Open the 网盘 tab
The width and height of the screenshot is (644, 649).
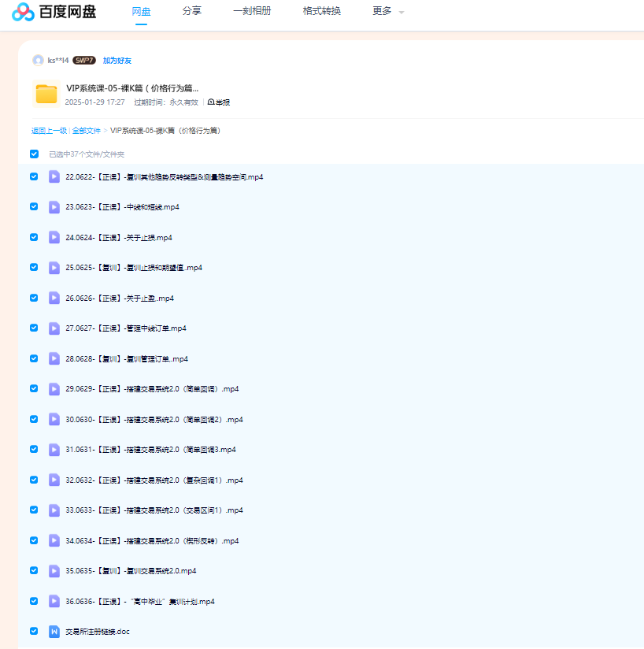click(141, 12)
